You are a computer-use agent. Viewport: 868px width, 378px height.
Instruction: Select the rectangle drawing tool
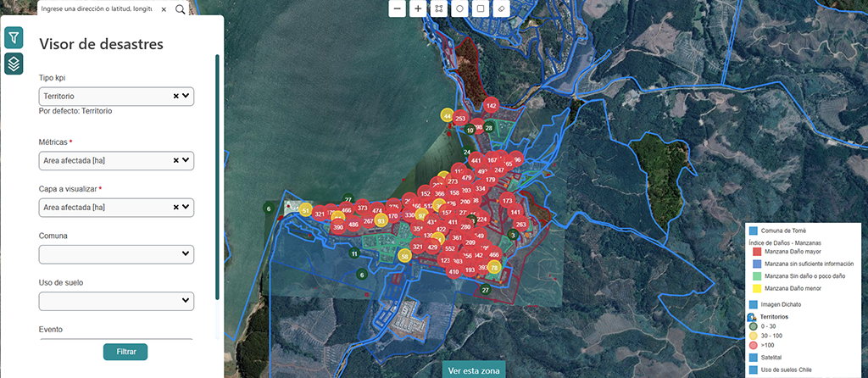tap(481, 8)
